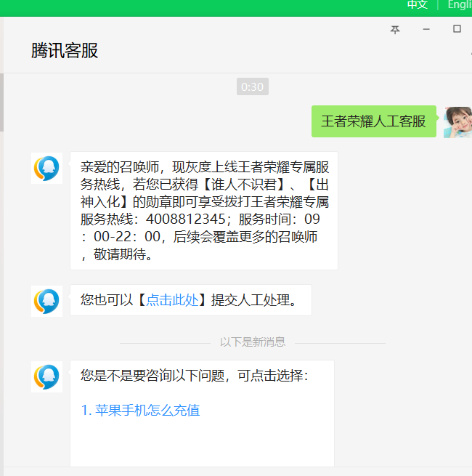Click the green 王者荣耀人工客服 message bubble
This screenshot has height=476, width=472.
click(x=373, y=121)
